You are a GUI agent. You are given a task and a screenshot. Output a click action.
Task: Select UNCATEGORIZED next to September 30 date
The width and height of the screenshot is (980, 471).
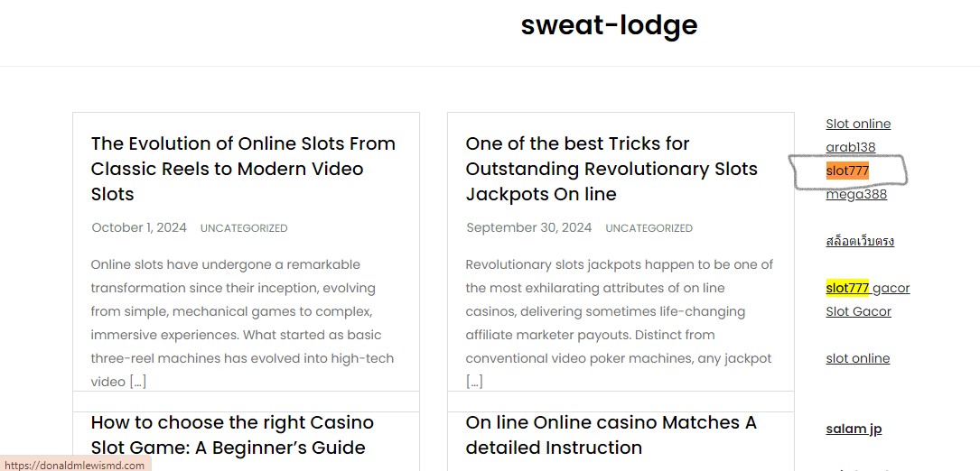pos(649,229)
